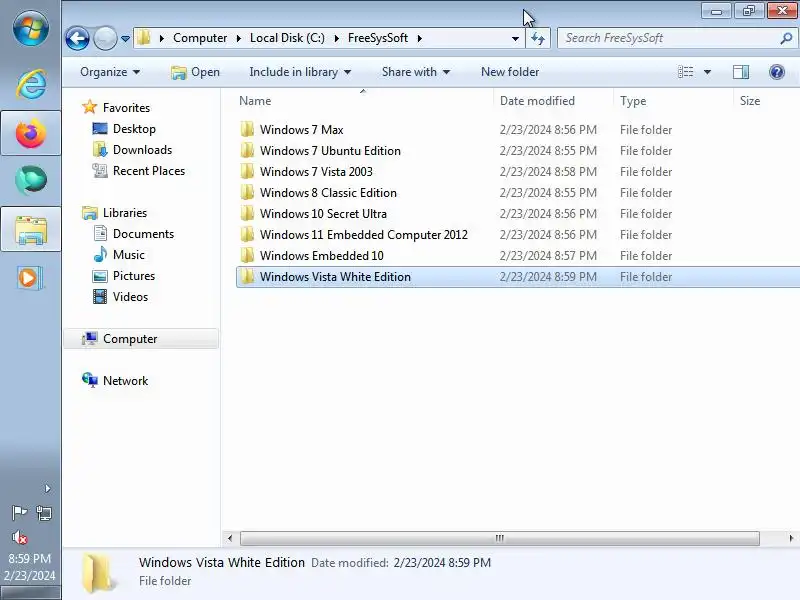Select Windows Vista White Edition folder row
The width and height of the screenshot is (800, 600).
tap(518, 277)
